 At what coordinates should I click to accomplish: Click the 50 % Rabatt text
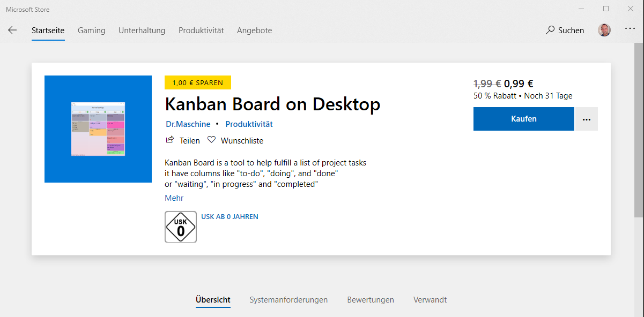(494, 96)
